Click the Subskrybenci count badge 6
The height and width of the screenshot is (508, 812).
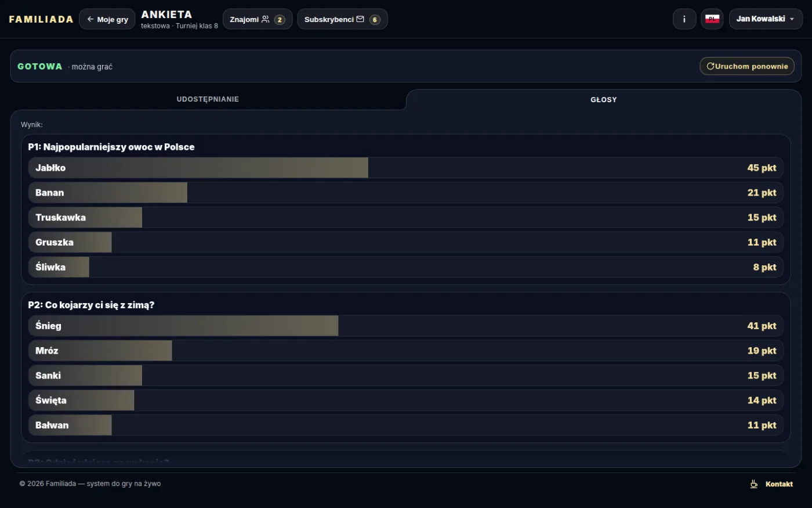(375, 20)
